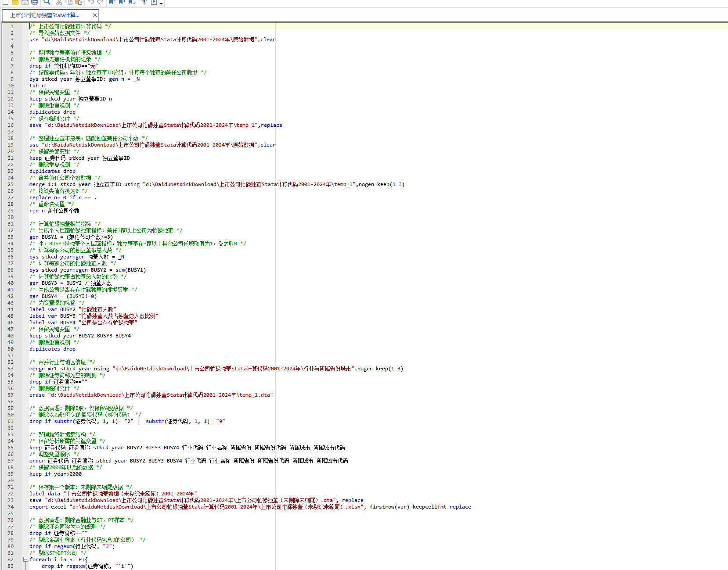Click the 'tab n' command line
Image resolution: width=728 pixels, height=570 pixels.
pyautogui.click(x=37, y=86)
